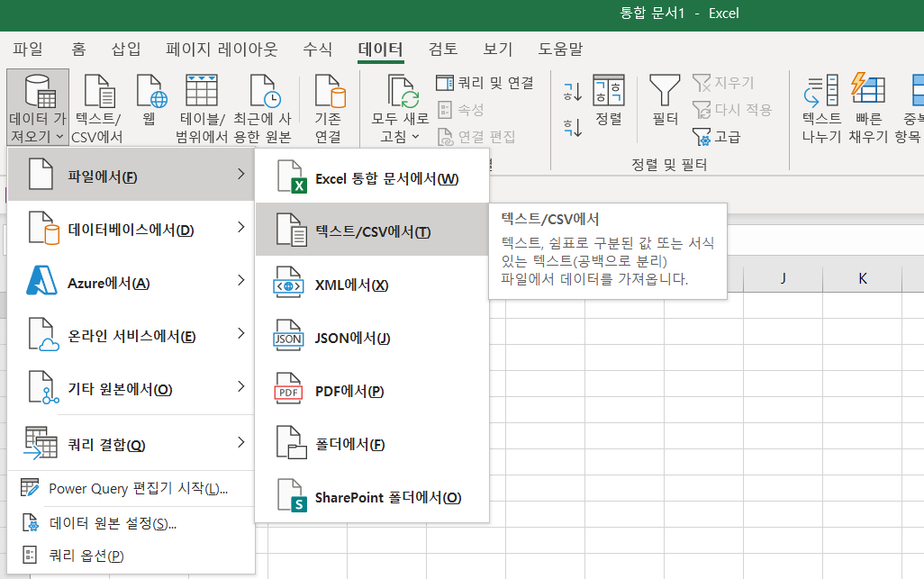Expand the 데이터베이스에서 submenu arrow
924x579 pixels.
240,227
